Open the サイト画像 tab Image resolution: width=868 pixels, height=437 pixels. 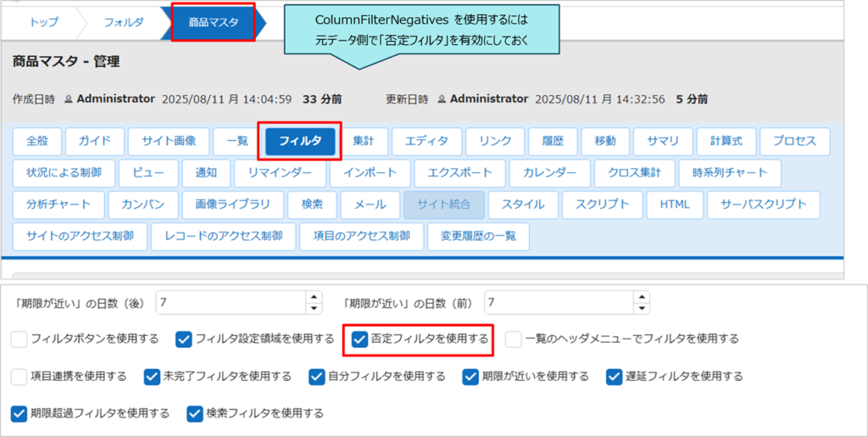coord(169,141)
